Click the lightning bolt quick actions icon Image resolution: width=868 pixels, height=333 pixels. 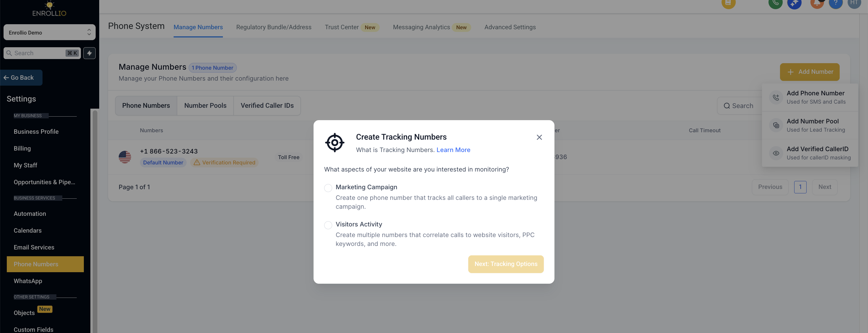tap(89, 53)
